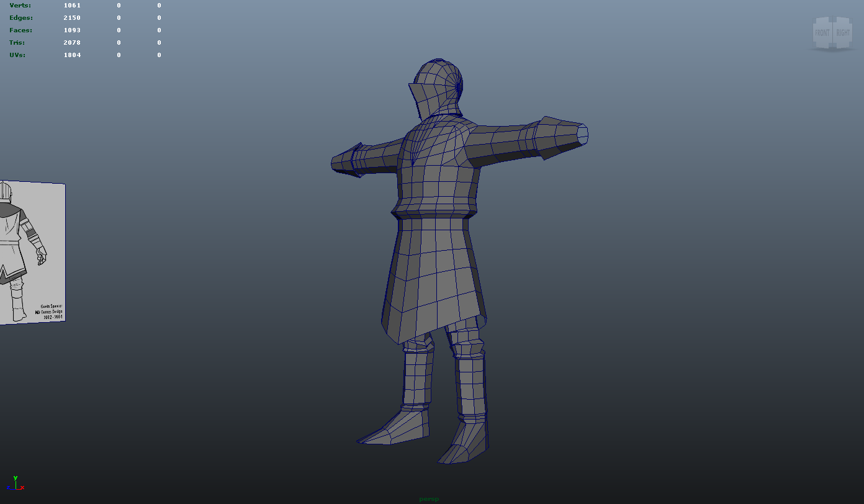Click the edge count value 2150

(72, 18)
